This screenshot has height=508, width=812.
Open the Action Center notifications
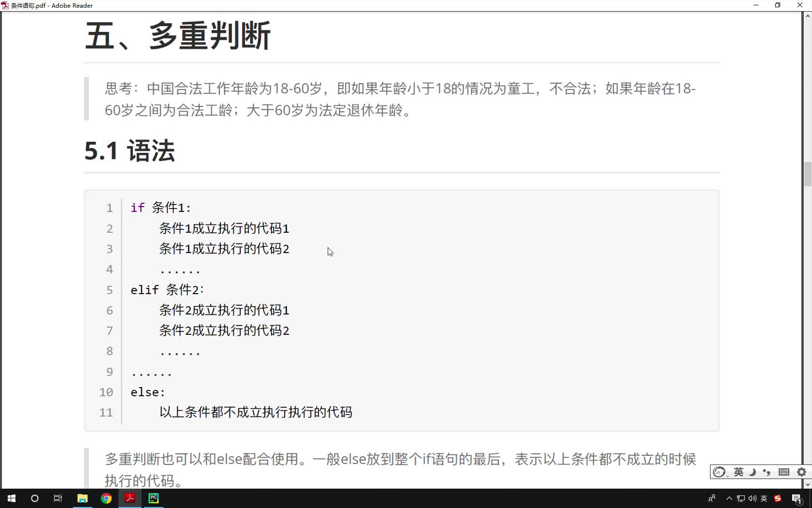(797, 499)
